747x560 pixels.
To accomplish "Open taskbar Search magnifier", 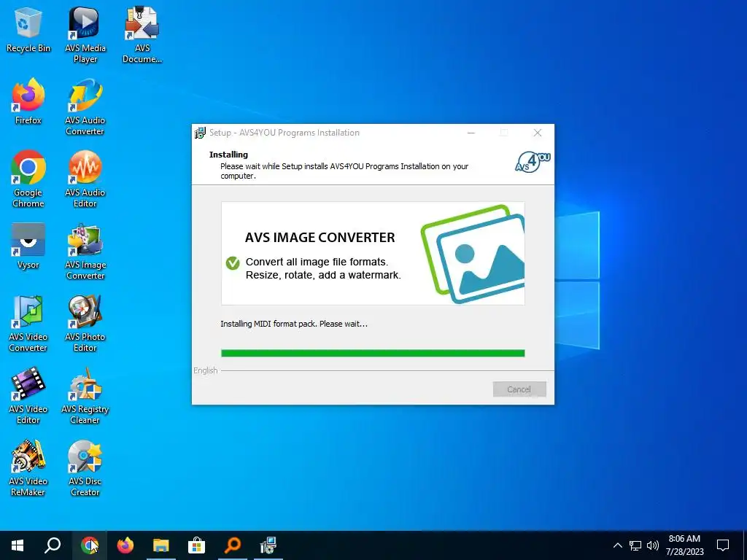I will pyautogui.click(x=53, y=545).
